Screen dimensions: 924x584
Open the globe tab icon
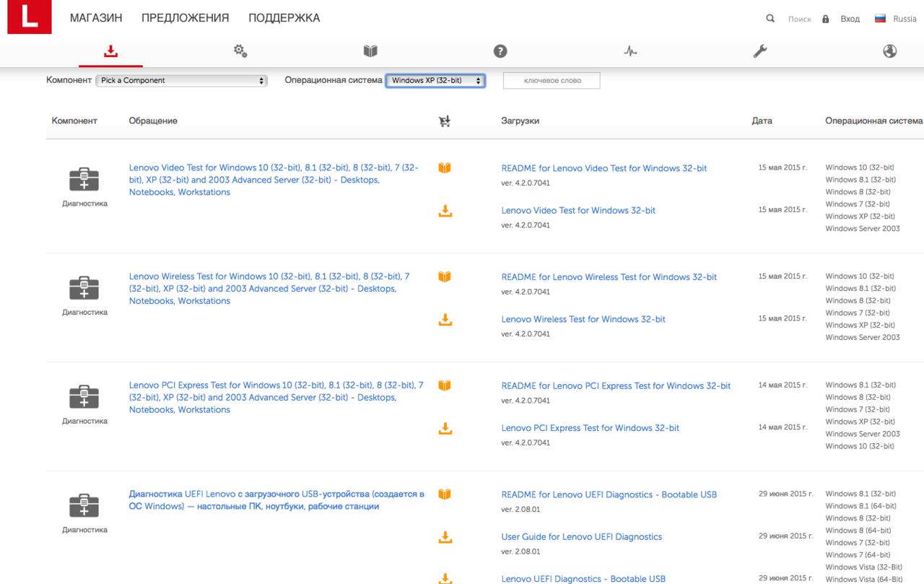pos(890,51)
